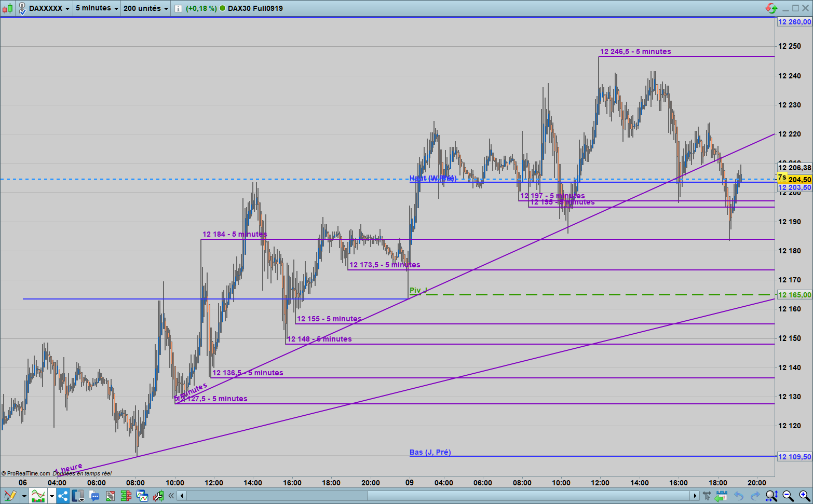Click the zoom out magnifier icon

pyautogui.click(x=788, y=496)
